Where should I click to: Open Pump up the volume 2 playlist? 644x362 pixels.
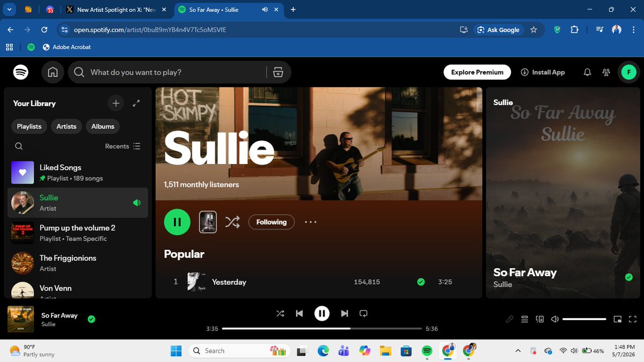[78, 233]
